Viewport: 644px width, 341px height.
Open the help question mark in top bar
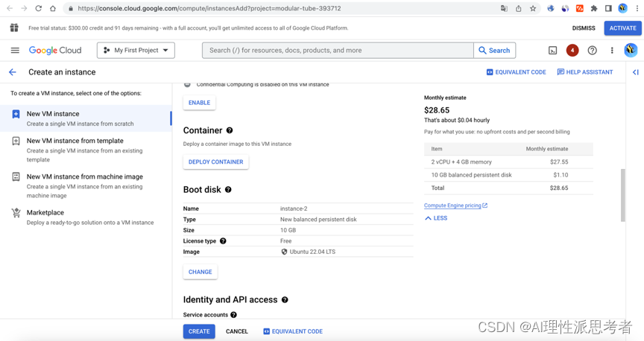coord(592,51)
